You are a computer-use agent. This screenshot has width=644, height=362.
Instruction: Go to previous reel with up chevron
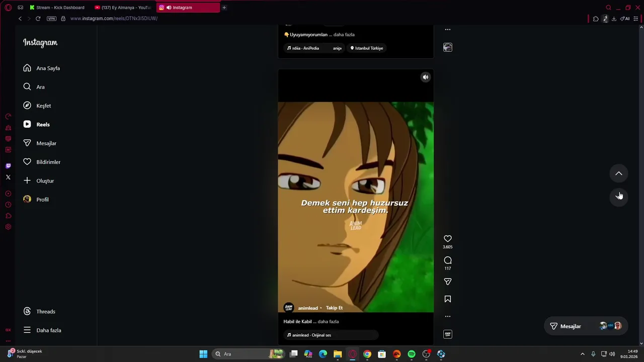tap(619, 173)
